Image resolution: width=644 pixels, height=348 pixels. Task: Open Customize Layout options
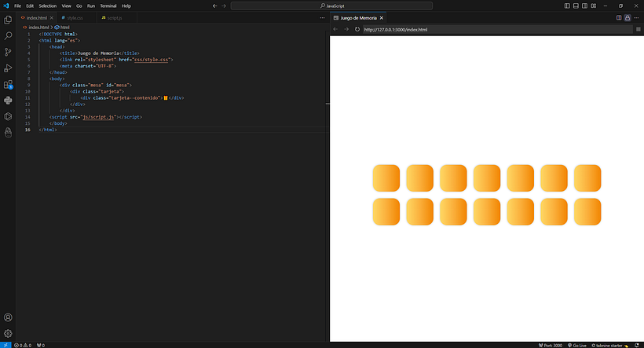point(594,5)
